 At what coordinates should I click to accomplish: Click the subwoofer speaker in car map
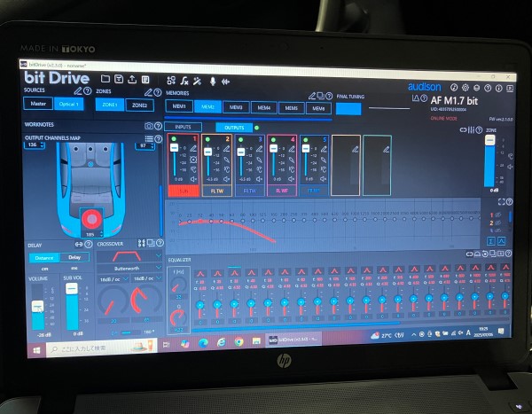point(91,219)
